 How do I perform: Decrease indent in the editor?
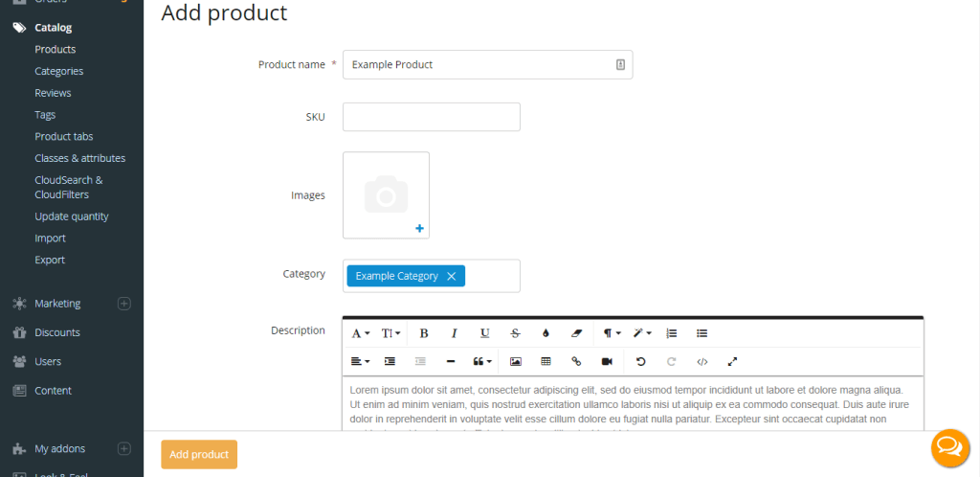coord(421,361)
